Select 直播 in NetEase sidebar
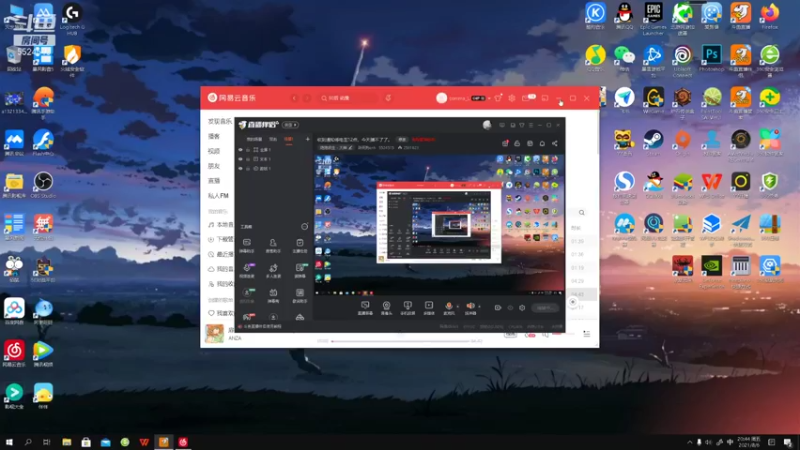 214,181
